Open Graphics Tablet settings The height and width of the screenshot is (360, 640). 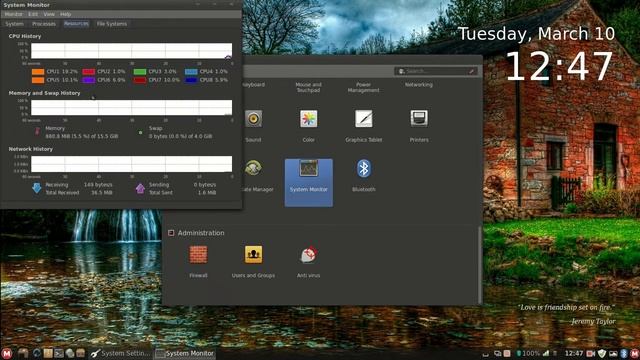click(364, 119)
